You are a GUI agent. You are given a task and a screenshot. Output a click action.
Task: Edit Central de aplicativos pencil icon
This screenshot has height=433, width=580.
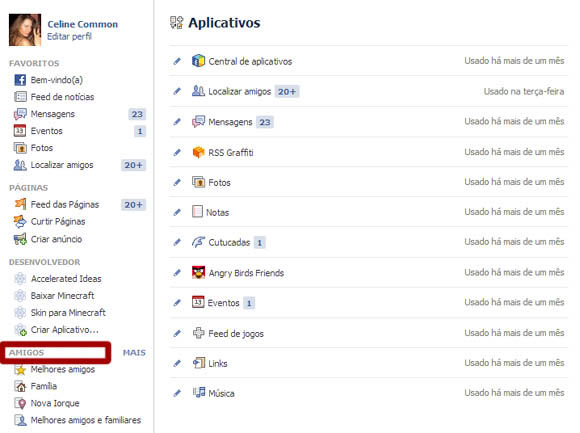click(x=177, y=61)
